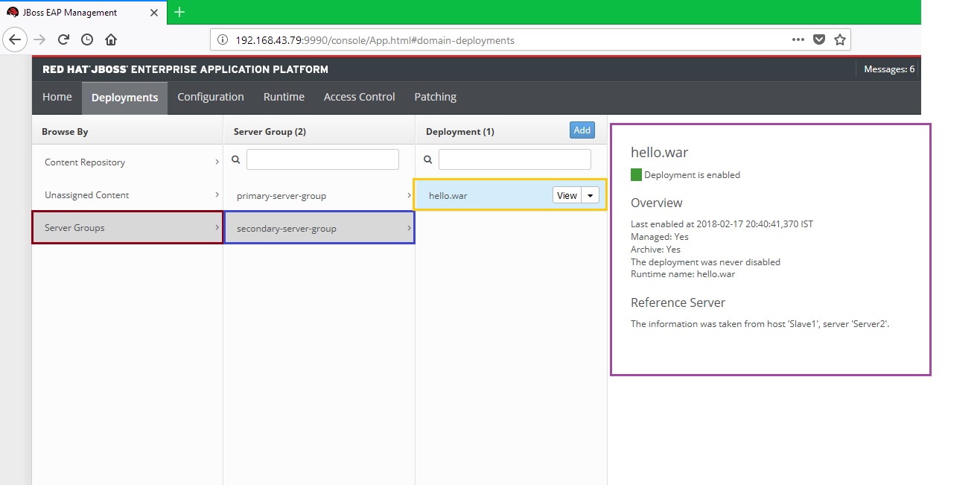Open the Runtime tab
This screenshot has width=980, height=485.
pyautogui.click(x=284, y=97)
